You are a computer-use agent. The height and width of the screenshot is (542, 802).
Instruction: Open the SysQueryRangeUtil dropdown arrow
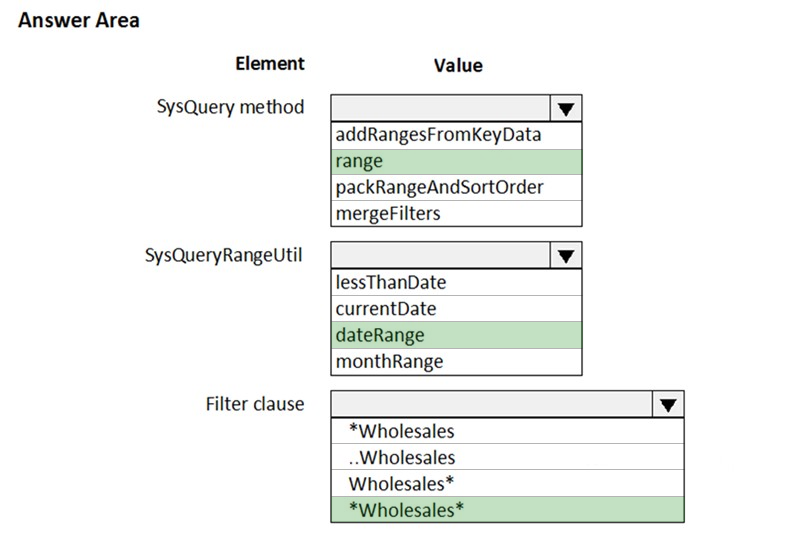tap(566, 256)
